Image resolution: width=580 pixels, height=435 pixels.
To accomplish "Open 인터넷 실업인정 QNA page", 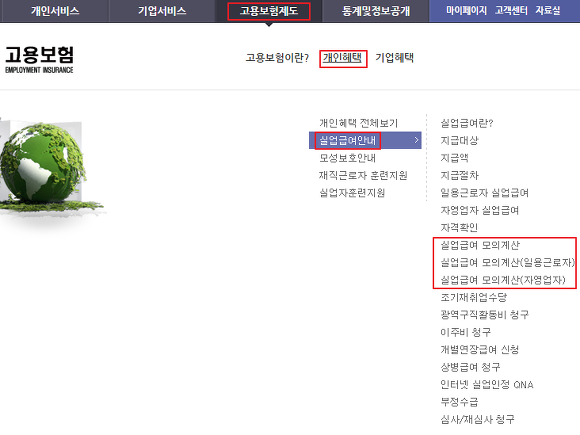I will 487,384.
